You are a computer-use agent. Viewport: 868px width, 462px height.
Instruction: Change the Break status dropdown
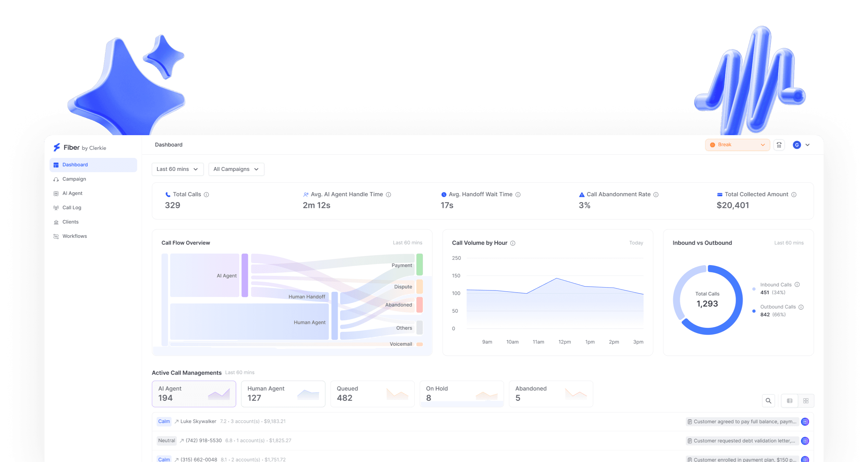click(x=737, y=145)
